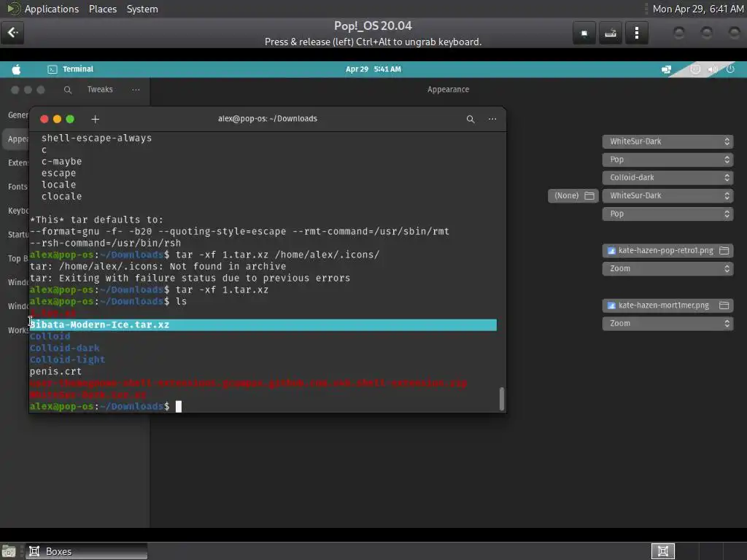The width and height of the screenshot is (747, 560).
Task: Select the Keyboard section in Tweaks sidebar
Action: click(17, 210)
